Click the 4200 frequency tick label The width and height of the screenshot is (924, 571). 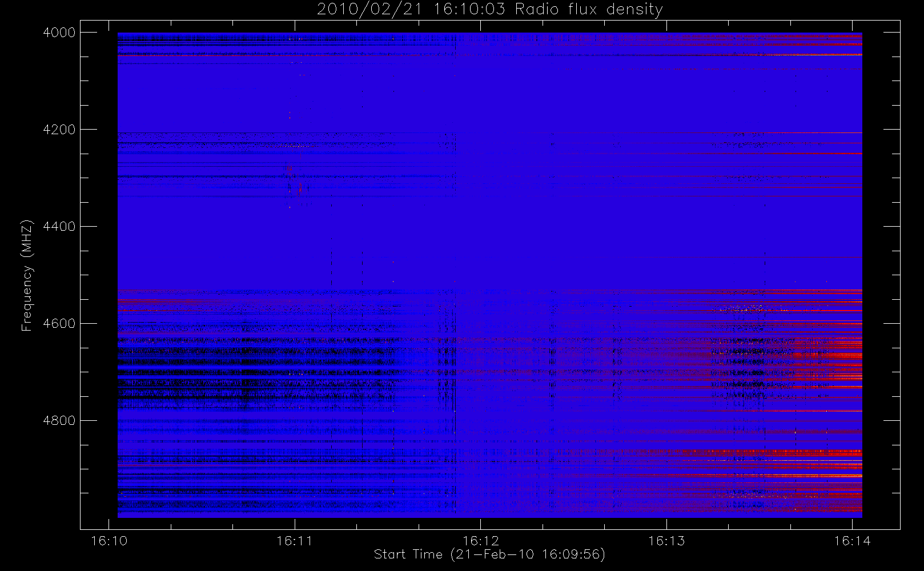click(59, 130)
